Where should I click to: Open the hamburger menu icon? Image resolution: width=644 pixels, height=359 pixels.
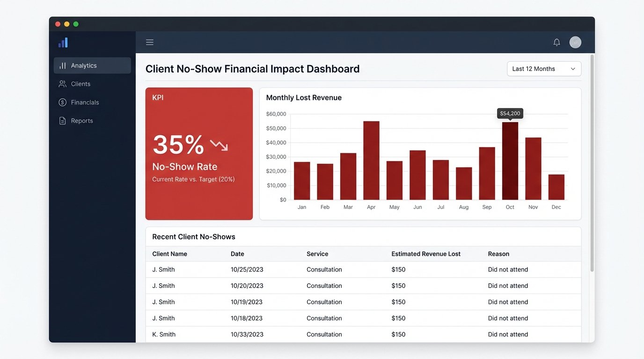[149, 42]
